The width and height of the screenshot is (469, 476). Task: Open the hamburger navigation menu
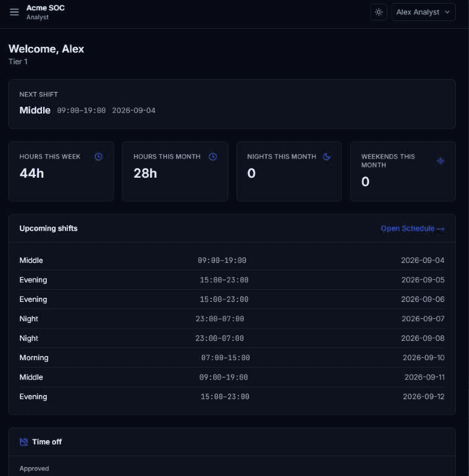click(x=14, y=12)
